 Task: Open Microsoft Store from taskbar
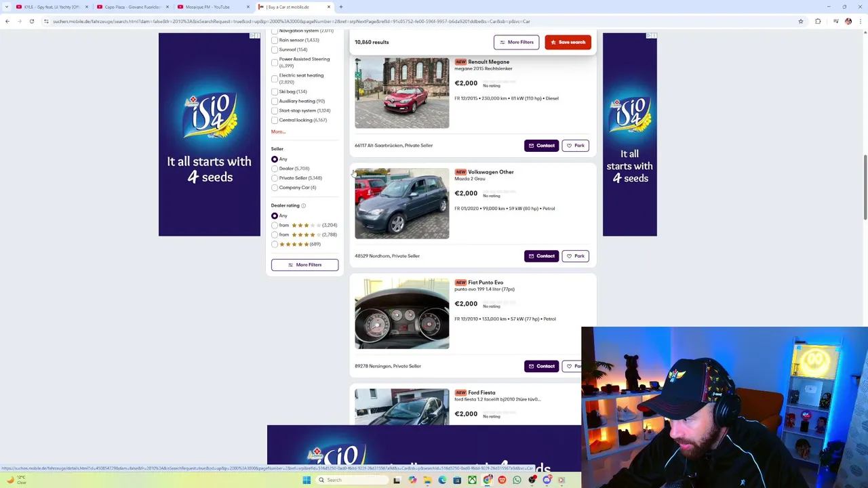pyautogui.click(x=457, y=481)
